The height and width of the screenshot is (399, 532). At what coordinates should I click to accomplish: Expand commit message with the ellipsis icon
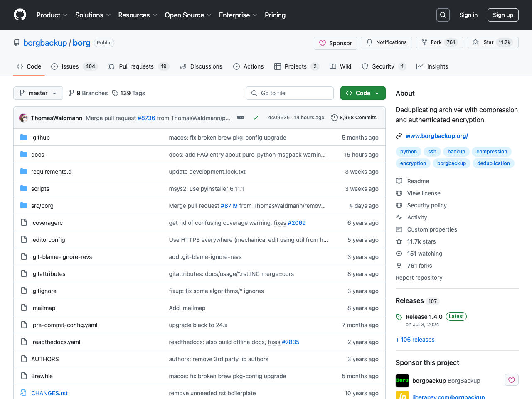pyautogui.click(x=241, y=118)
